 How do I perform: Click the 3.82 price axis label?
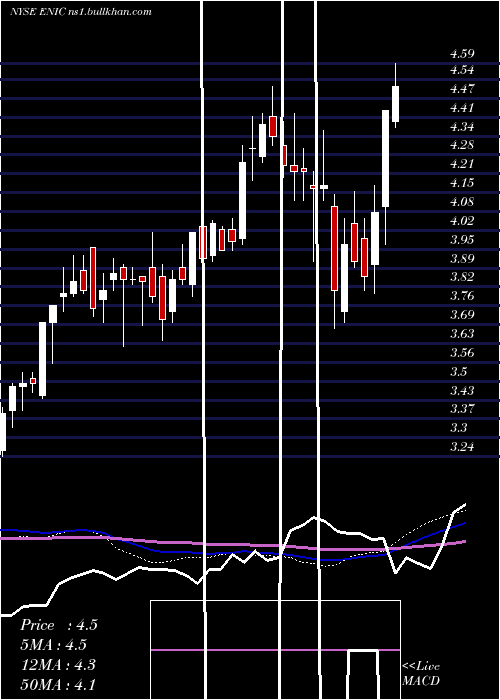462,277
